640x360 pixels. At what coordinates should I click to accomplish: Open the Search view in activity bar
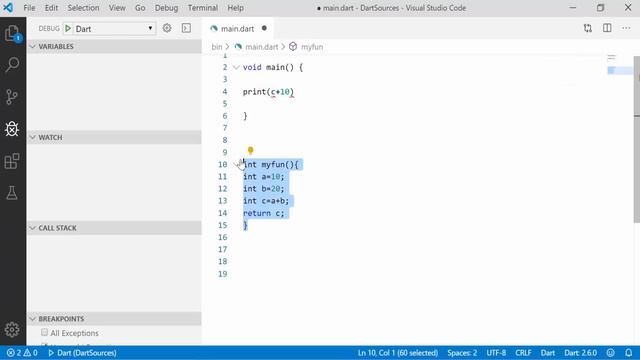click(12, 64)
